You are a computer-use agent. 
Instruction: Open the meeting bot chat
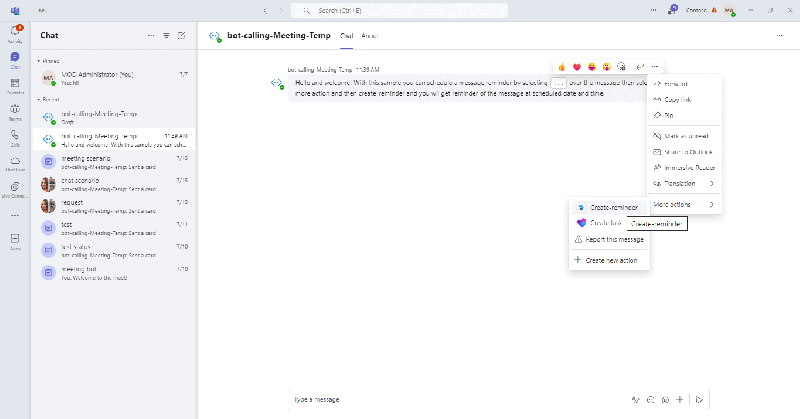[x=114, y=273]
